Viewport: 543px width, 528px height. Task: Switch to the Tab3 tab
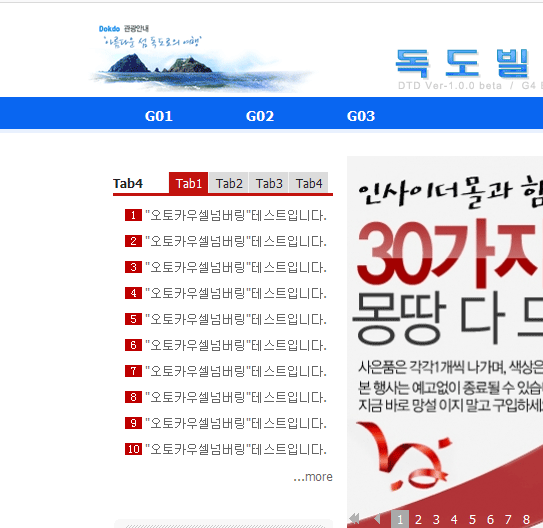269,183
